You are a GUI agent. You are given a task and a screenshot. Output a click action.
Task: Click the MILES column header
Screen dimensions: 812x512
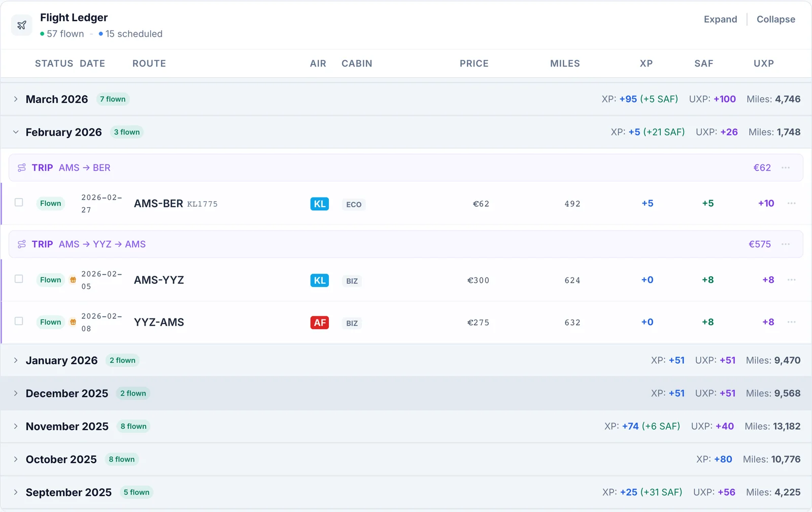[x=565, y=63]
